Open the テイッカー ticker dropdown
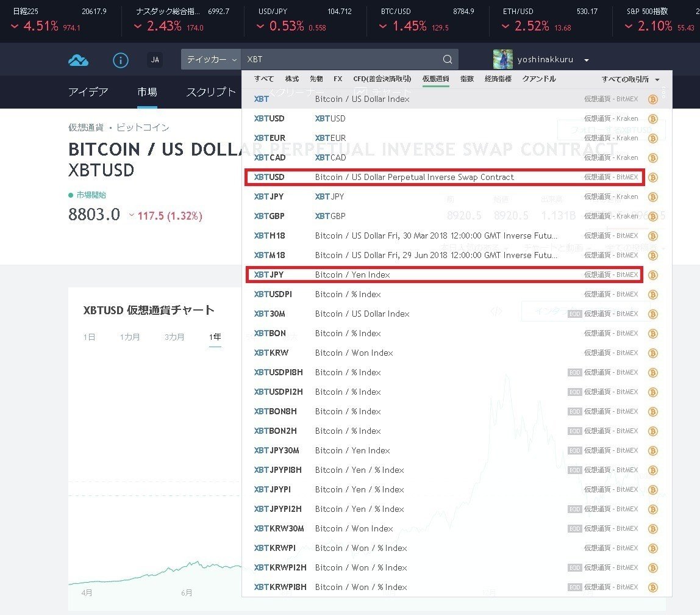 click(x=210, y=59)
